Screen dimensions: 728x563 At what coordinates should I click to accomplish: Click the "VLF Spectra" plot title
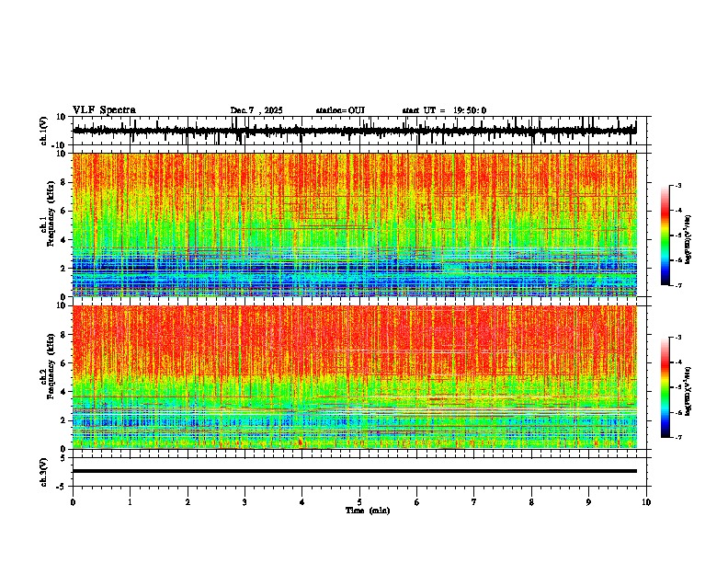104,110
